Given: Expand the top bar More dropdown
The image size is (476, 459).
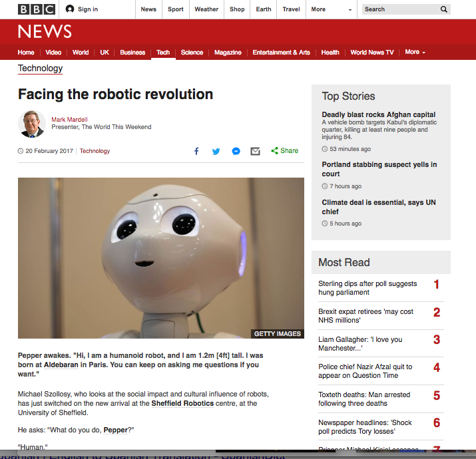Looking at the screenshot, I should [332, 9].
